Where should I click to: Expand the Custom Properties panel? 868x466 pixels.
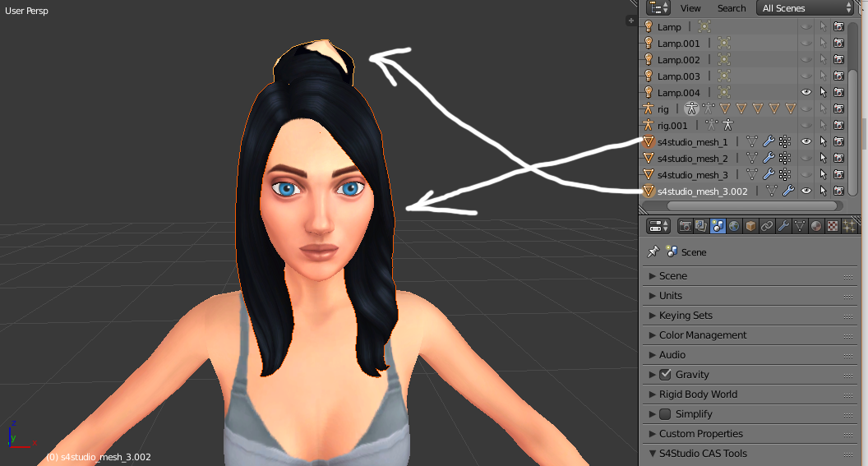tap(652, 434)
